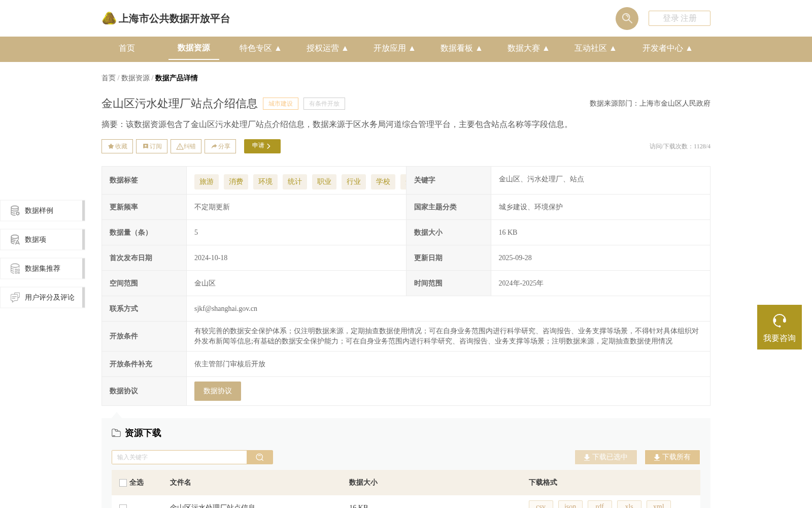This screenshot has width=812, height=508.
Task: Select the 学校 data tag
Action: click(x=383, y=182)
